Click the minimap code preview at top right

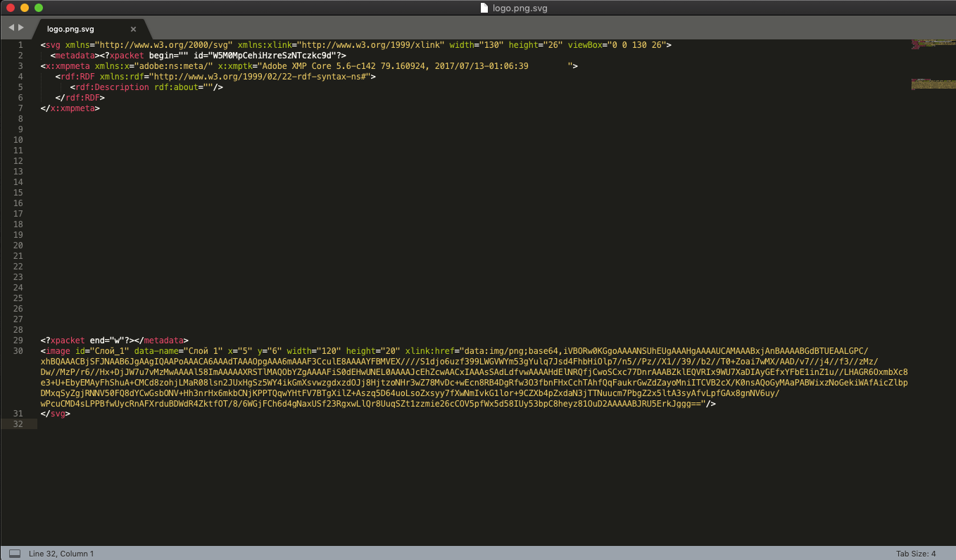pos(933,63)
